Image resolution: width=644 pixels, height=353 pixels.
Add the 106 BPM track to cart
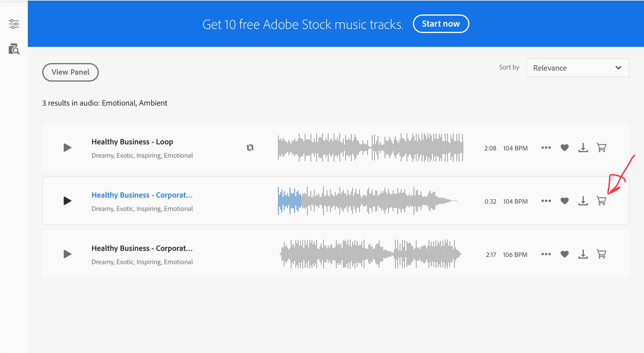tap(601, 254)
